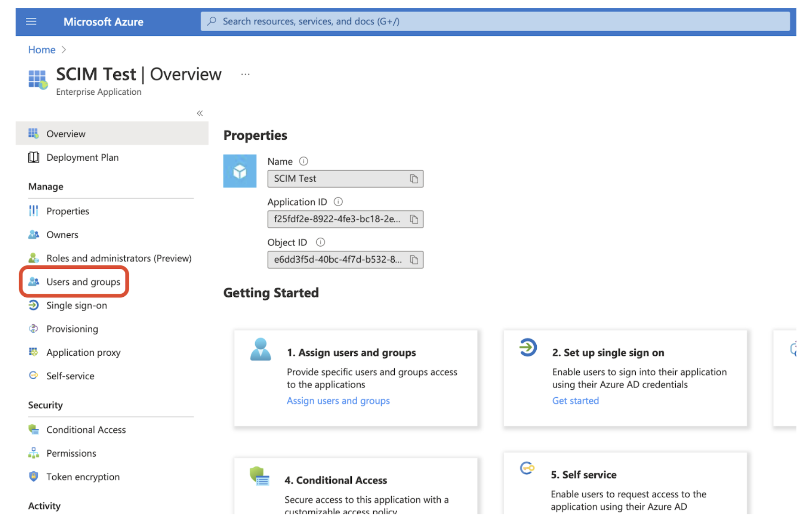Click the Deployment Plan book icon
The width and height of the screenshot is (808, 532).
click(x=33, y=157)
